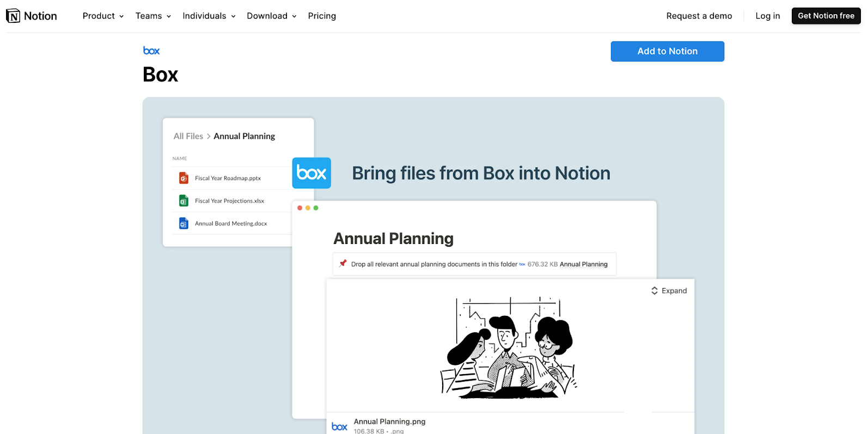Click the Notion logo icon
Image resolution: width=868 pixels, height=434 pixels.
(13, 16)
